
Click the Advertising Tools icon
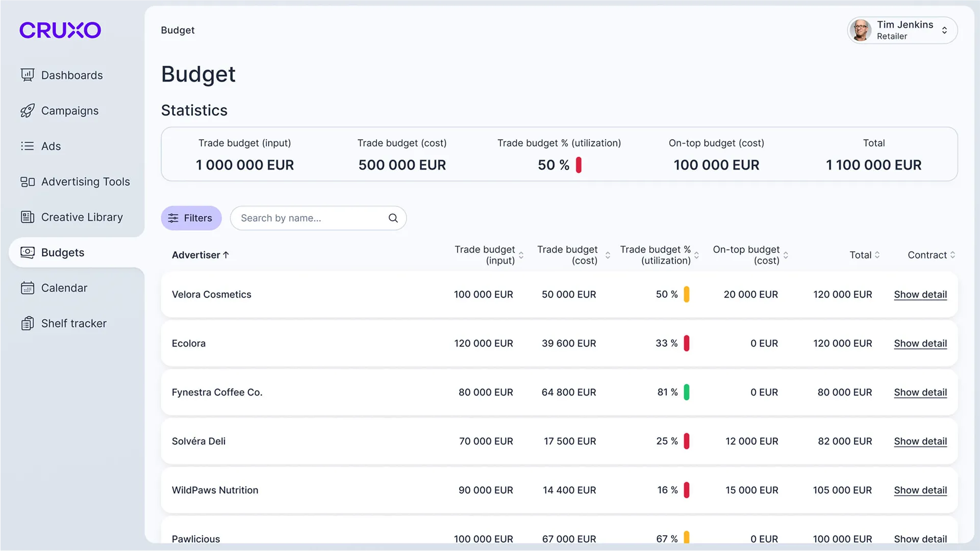pyautogui.click(x=28, y=182)
